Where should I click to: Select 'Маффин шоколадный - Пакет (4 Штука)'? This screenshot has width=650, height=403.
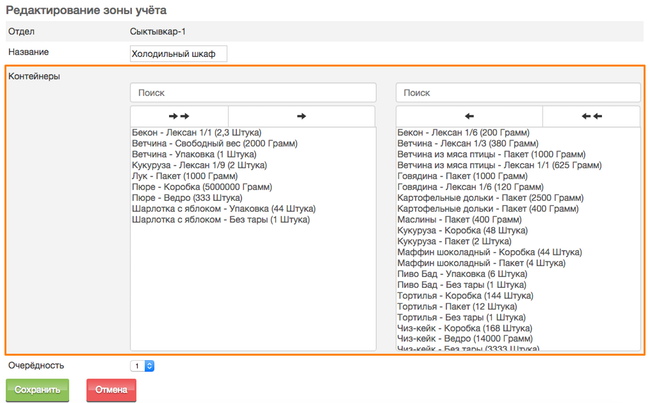coord(482,263)
